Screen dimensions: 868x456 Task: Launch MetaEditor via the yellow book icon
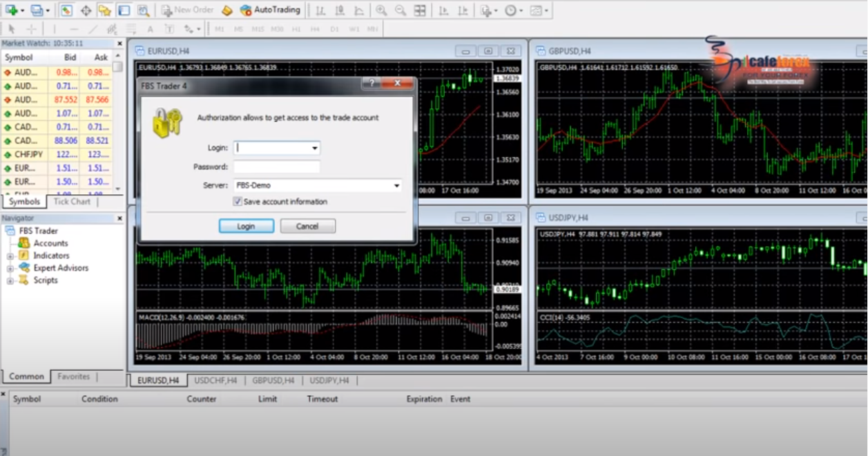(227, 10)
